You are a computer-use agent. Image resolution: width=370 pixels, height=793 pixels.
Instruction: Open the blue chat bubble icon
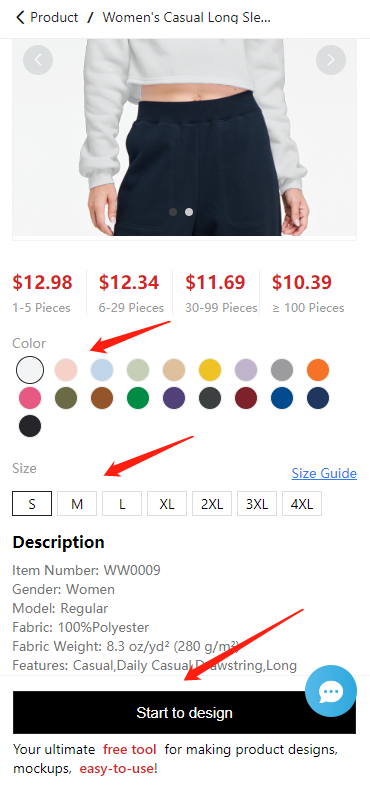pos(331,691)
